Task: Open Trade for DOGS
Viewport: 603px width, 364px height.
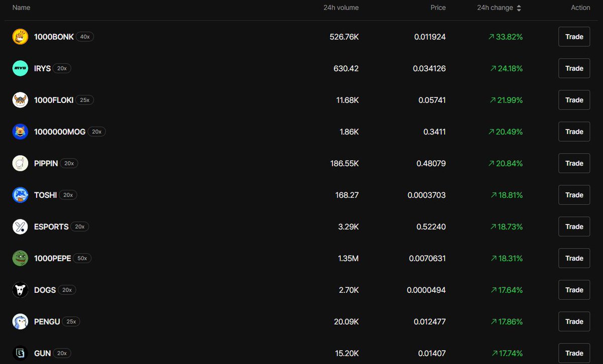Action: 574,290
